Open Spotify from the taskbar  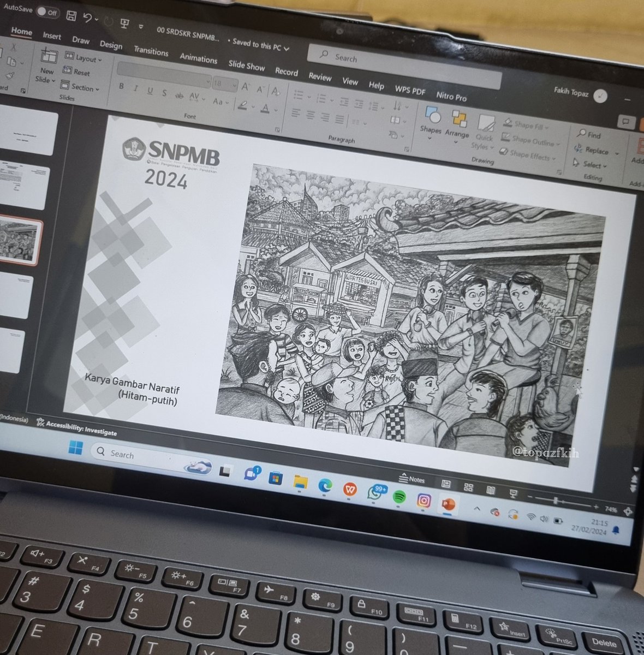[399, 497]
